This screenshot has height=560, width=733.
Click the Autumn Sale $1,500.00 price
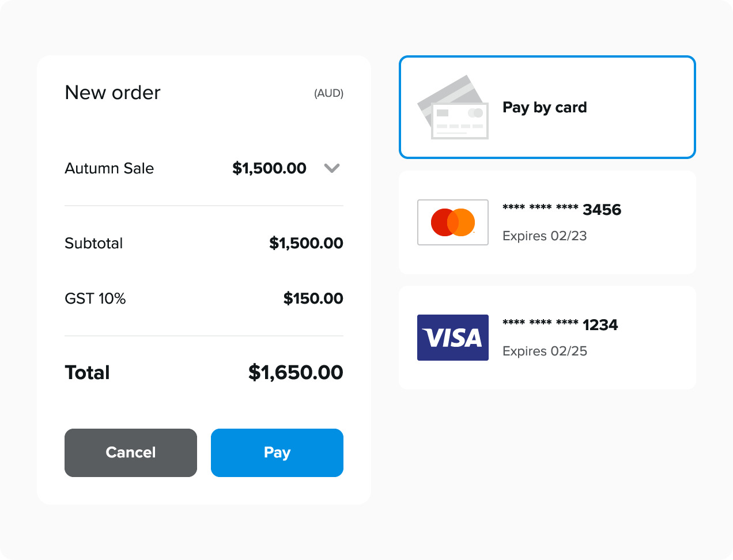click(269, 168)
